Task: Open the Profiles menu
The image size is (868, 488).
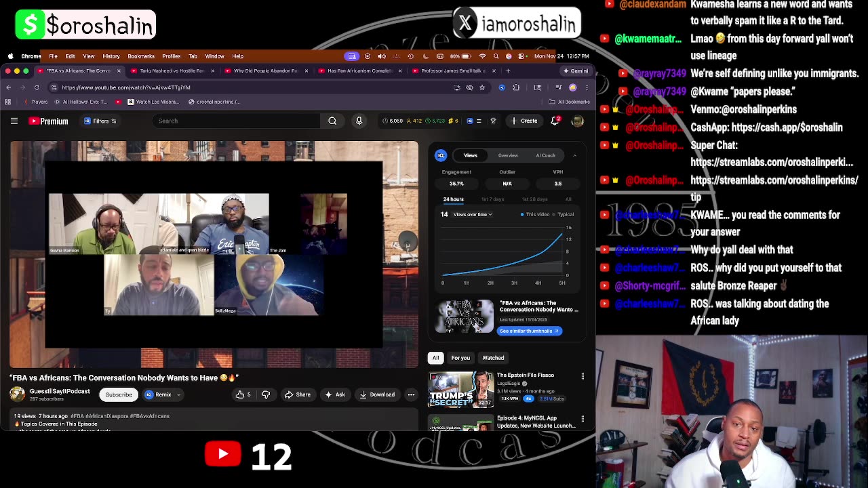Action: coord(172,56)
